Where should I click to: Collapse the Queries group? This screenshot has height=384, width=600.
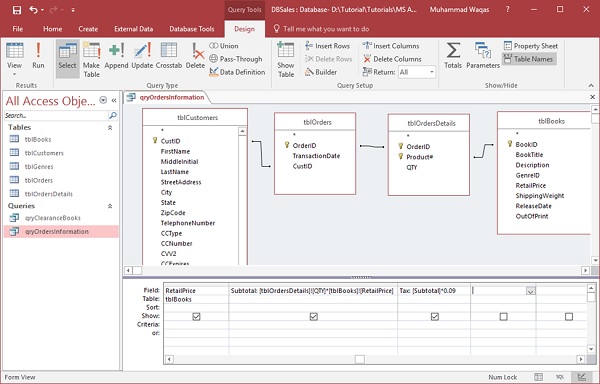(x=110, y=206)
